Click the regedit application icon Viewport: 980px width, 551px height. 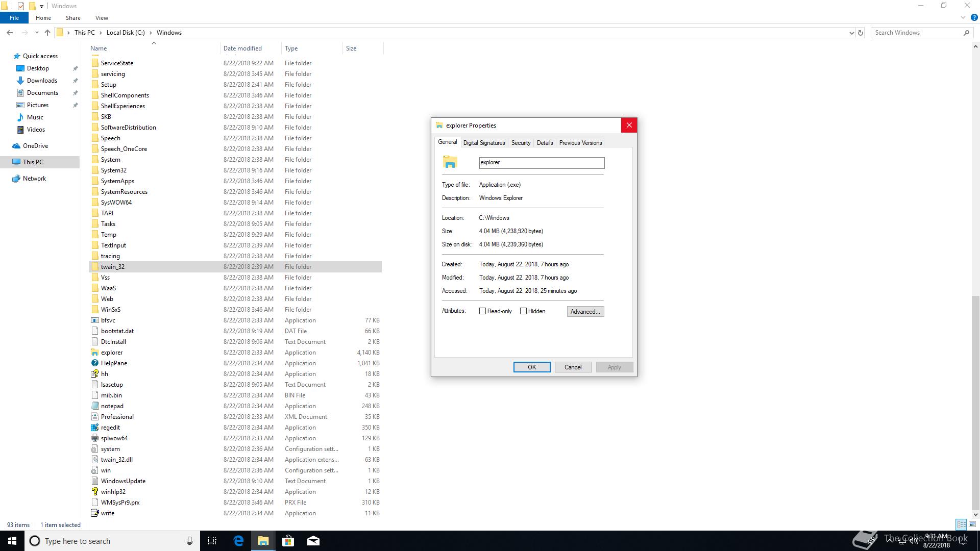[x=94, y=428]
